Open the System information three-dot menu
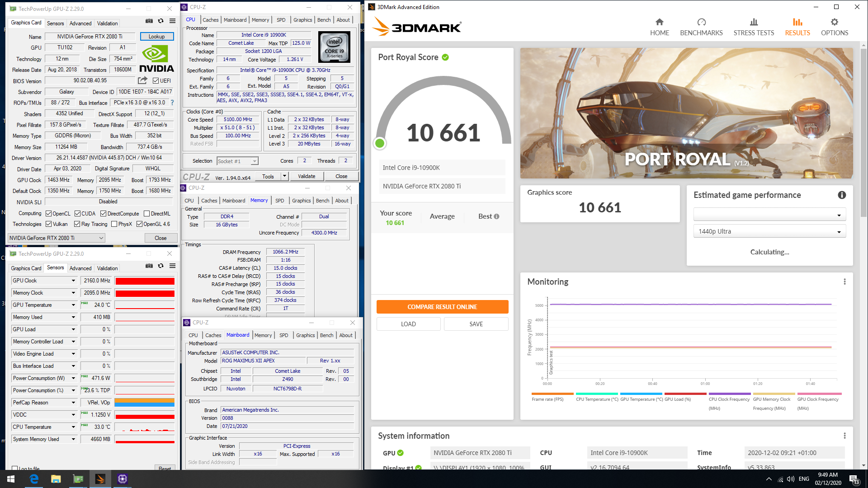Image resolution: width=868 pixels, height=488 pixels. [844, 436]
